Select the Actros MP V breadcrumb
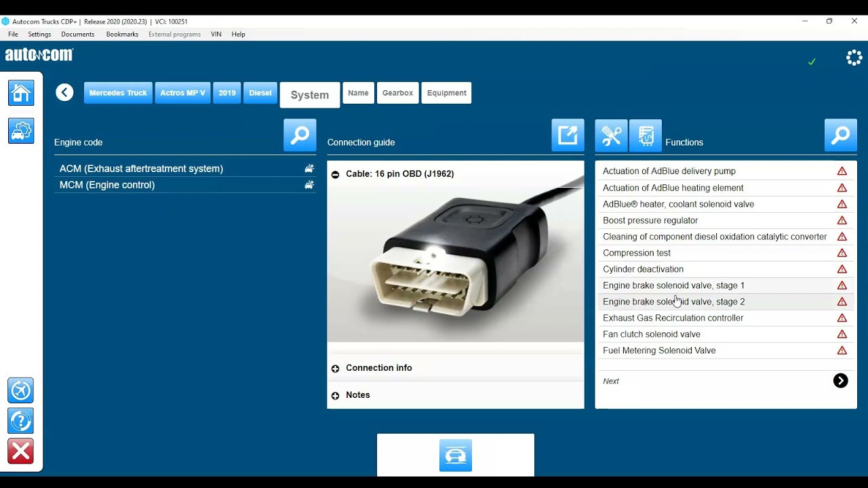The width and height of the screenshot is (868, 488). pyautogui.click(x=182, y=93)
